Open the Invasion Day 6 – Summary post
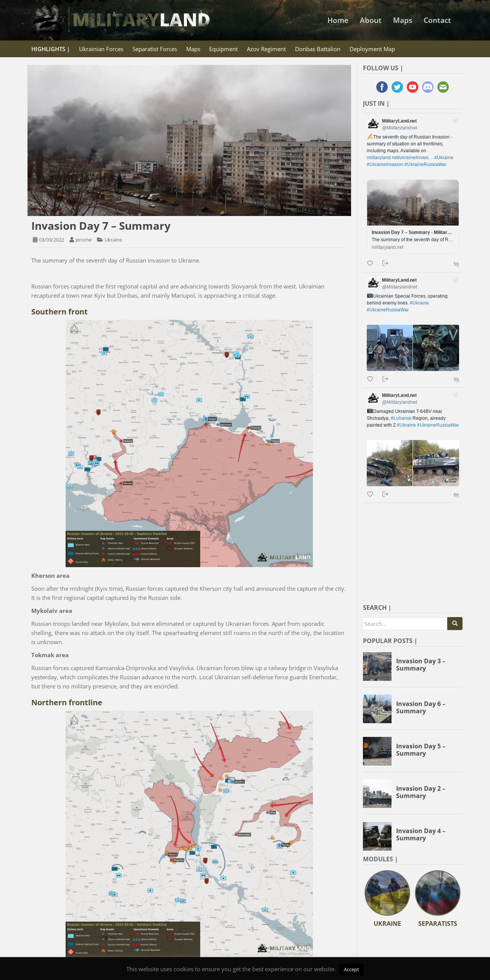Viewport: 490px width, 980px height. (421, 707)
